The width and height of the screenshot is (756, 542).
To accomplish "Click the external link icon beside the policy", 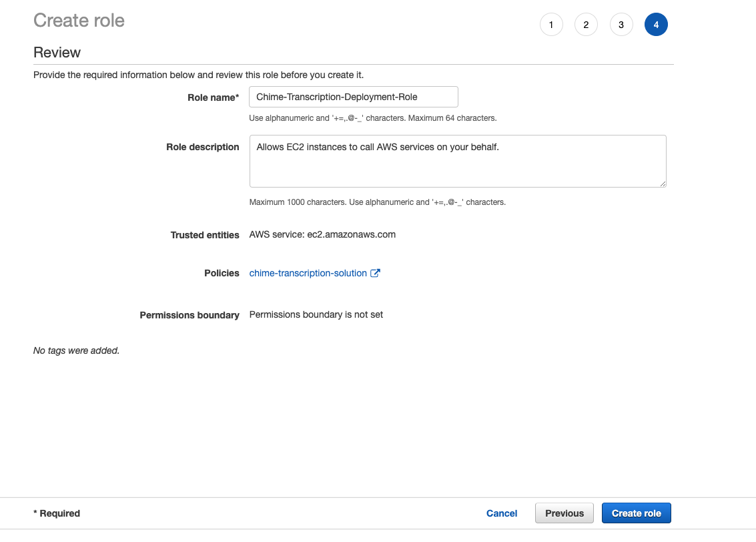I will [x=375, y=273].
